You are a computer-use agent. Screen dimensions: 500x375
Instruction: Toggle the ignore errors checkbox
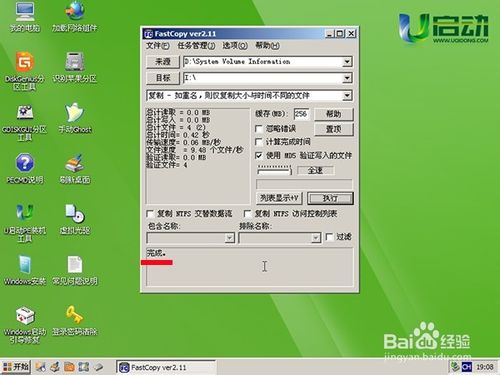click(x=259, y=129)
